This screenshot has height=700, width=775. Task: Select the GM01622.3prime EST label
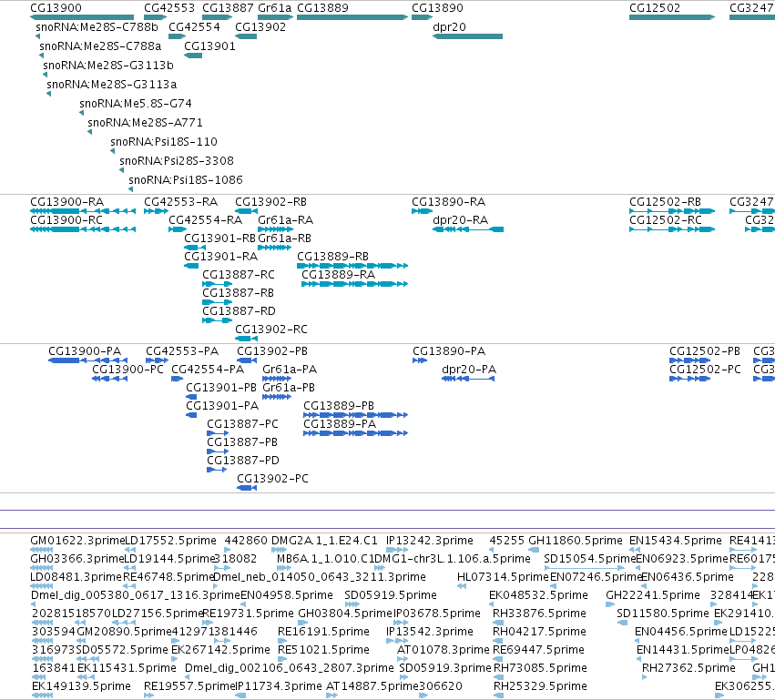(x=77, y=541)
